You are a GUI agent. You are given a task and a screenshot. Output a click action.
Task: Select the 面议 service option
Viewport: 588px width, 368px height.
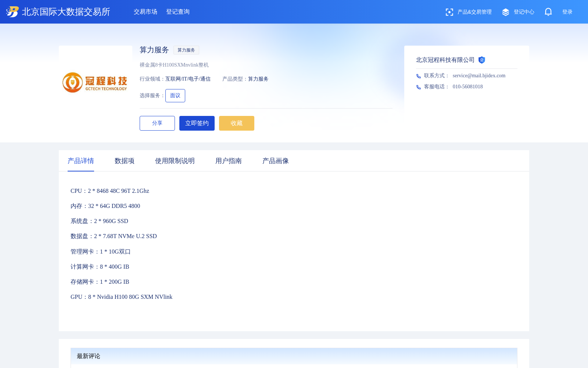click(175, 96)
